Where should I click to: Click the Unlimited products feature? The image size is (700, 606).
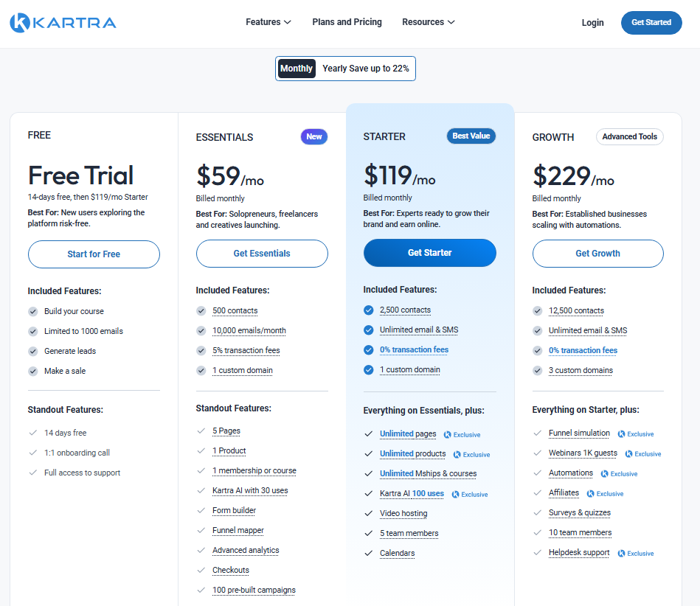412,454
